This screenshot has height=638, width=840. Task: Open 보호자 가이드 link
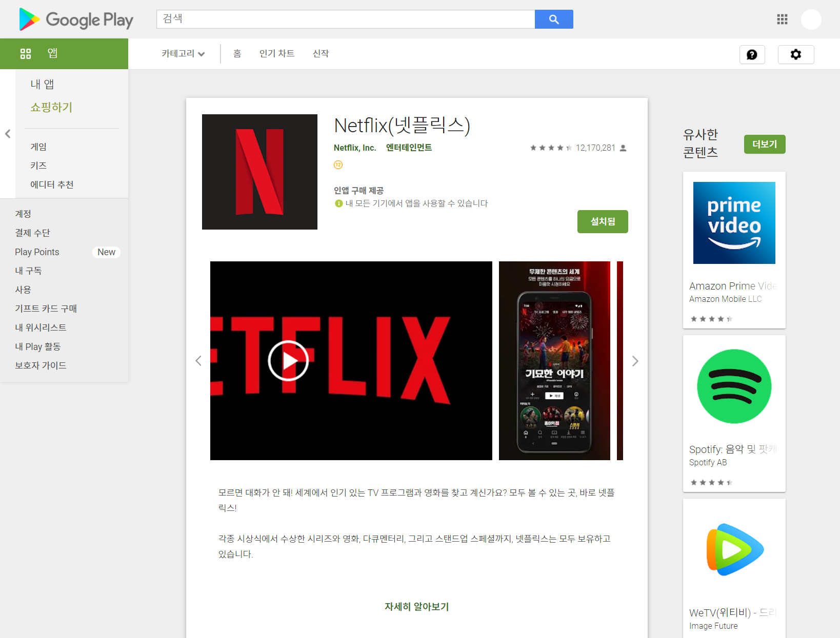point(41,365)
